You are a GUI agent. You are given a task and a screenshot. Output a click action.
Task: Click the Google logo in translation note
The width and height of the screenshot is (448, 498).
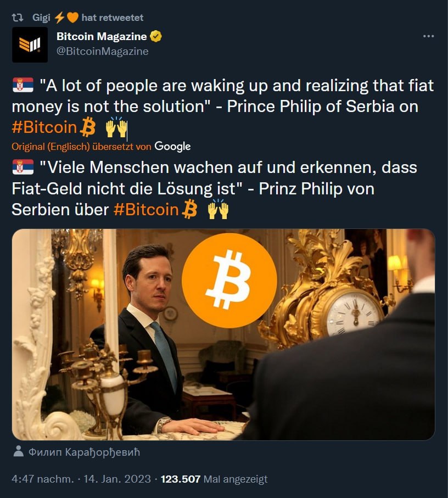tap(172, 146)
